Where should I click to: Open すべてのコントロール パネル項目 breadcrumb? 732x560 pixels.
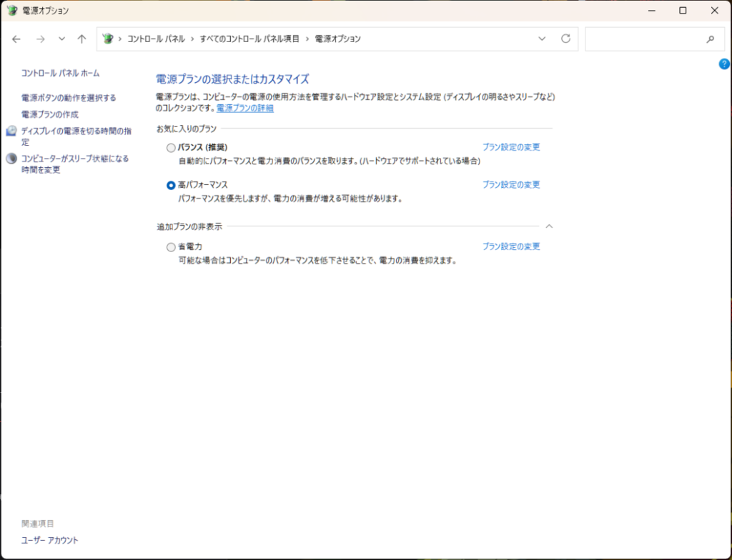(x=249, y=39)
